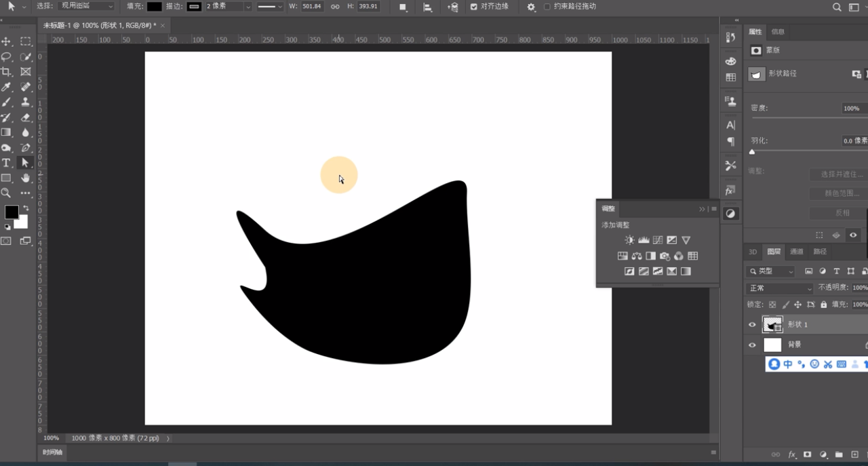
Task: Hide the 背景 layer
Action: pos(752,345)
